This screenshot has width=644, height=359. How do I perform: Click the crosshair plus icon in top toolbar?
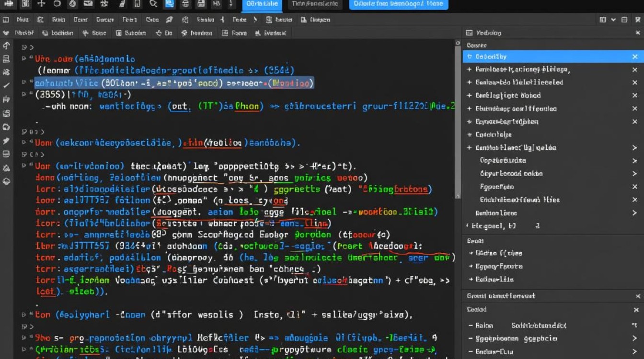coord(41,4)
